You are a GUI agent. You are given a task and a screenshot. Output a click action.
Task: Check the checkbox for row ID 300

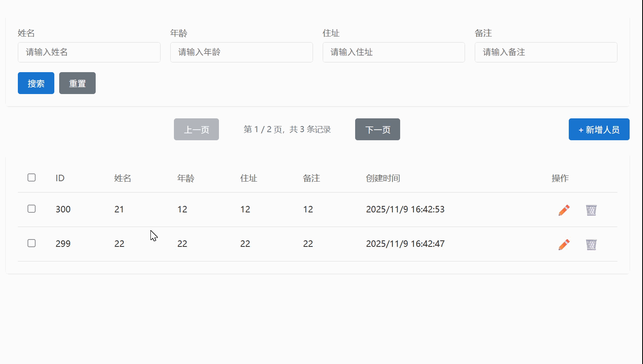point(32,209)
